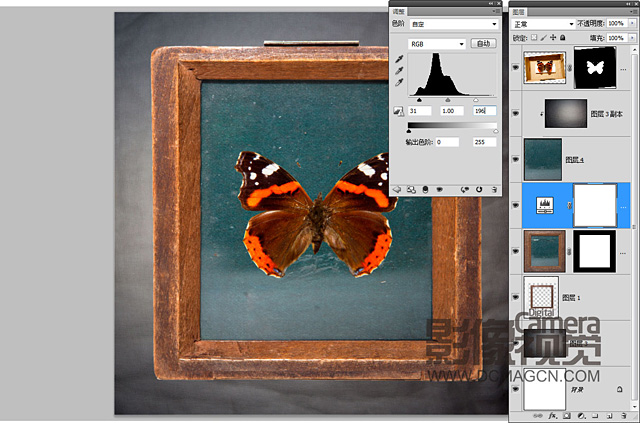Click the shadow input field showing 31
Screen dimensions: 640x423
click(x=420, y=111)
